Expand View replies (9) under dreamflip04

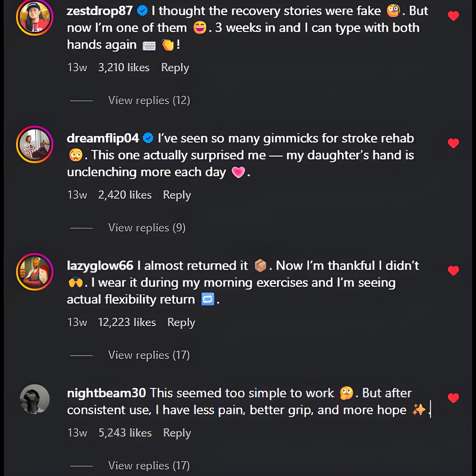147,228
